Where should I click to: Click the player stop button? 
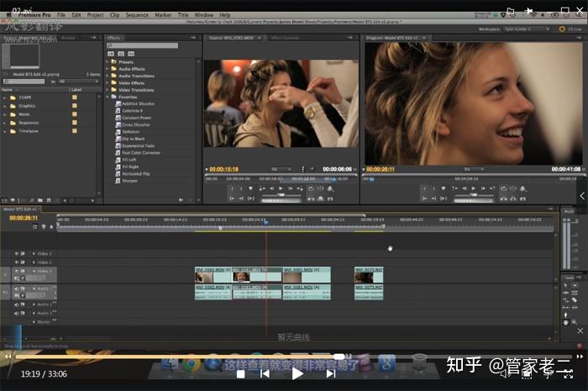tap(240, 373)
